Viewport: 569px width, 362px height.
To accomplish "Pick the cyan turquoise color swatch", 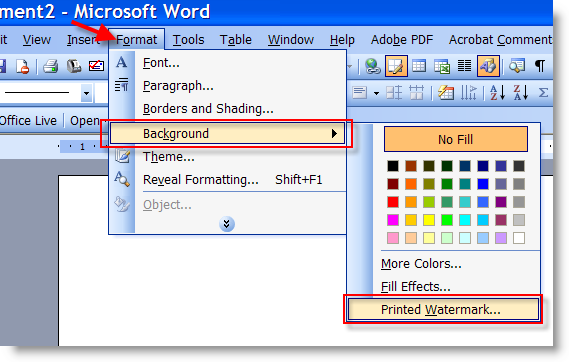I will pyautogui.click(x=465, y=220).
